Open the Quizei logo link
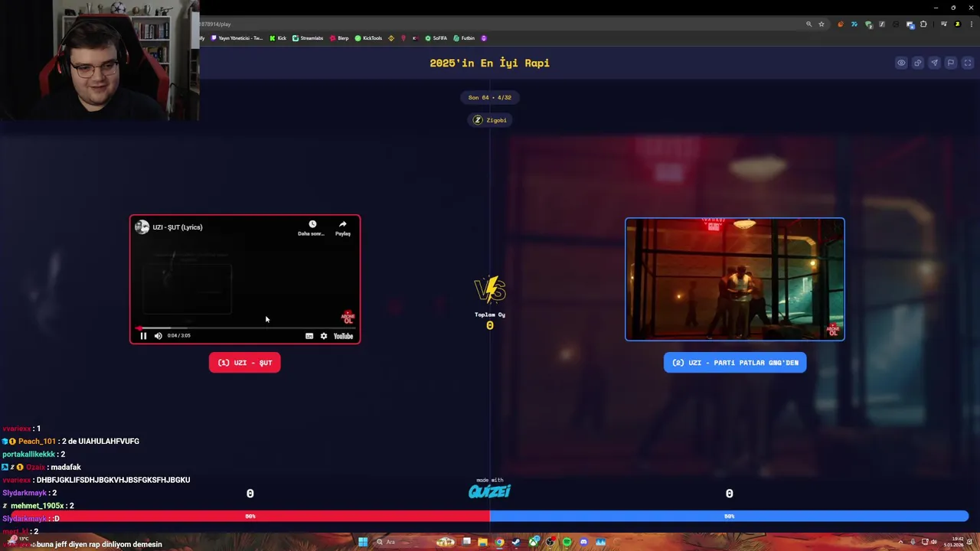The width and height of the screenshot is (980, 551). 489,491
